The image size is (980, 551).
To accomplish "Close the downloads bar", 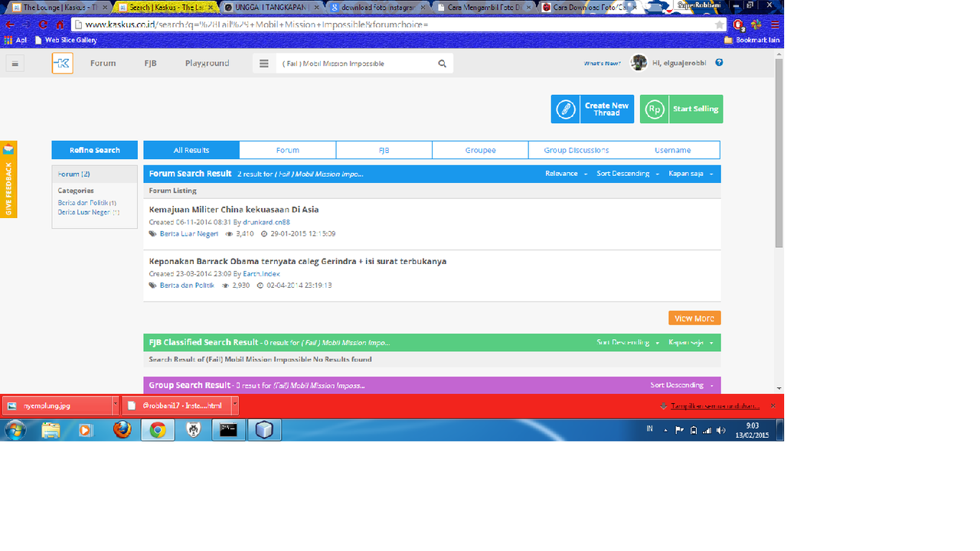I will tap(773, 406).
